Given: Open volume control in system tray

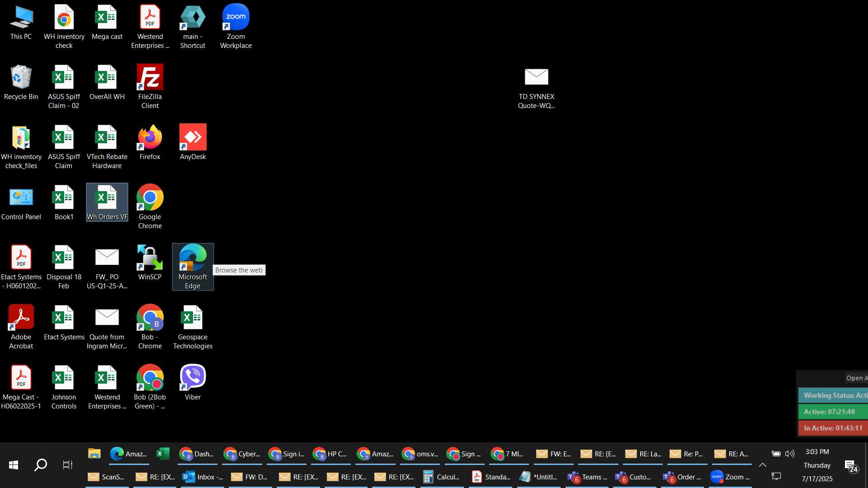Looking at the screenshot, I should 790,454.
